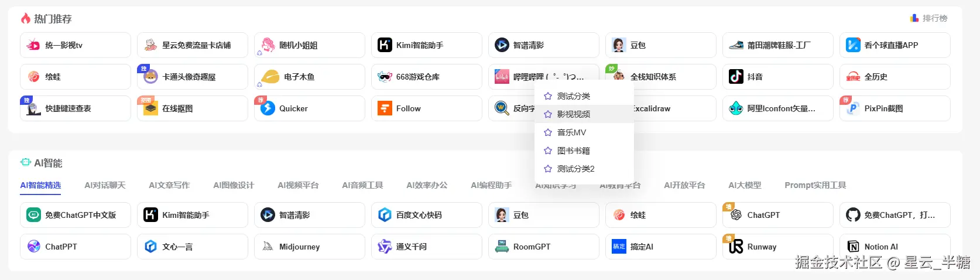
Task: Switch to the Prompt实用工具 tab
Action: click(x=815, y=185)
